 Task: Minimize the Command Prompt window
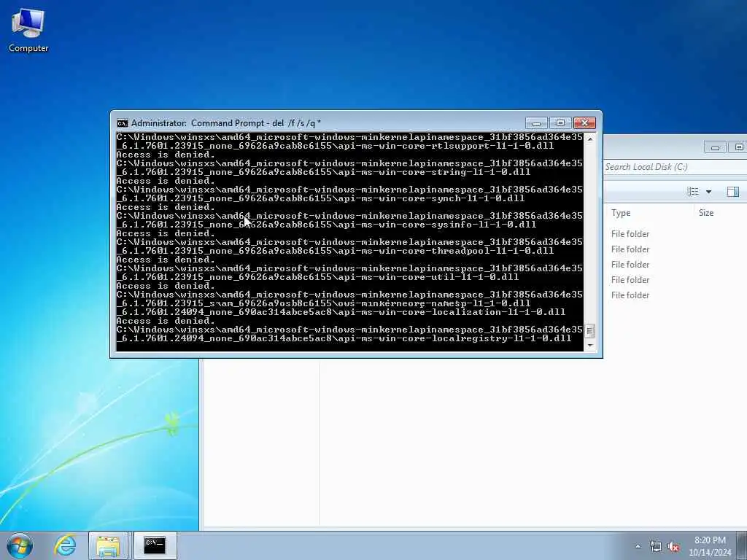pos(536,123)
